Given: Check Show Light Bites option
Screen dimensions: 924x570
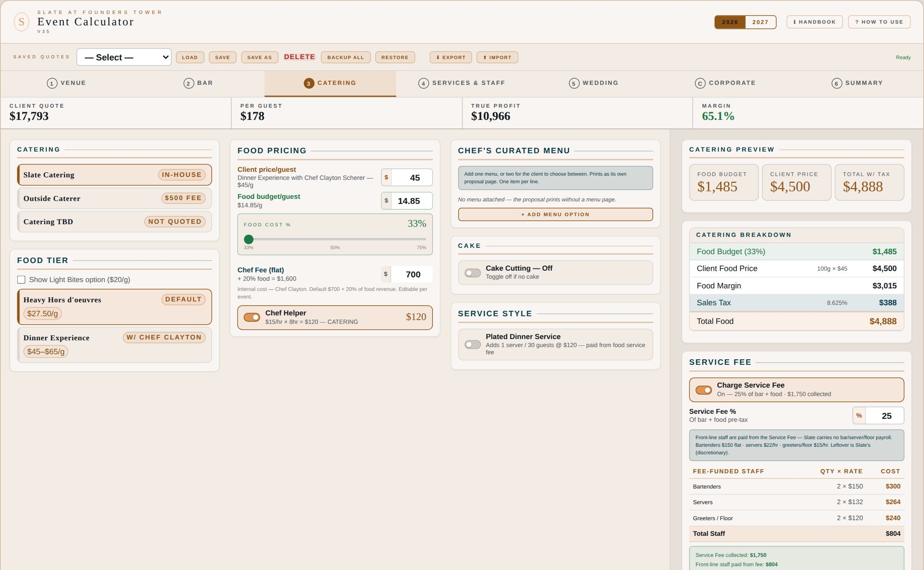Looking at the screenshot, I should [x=22, y=280].
